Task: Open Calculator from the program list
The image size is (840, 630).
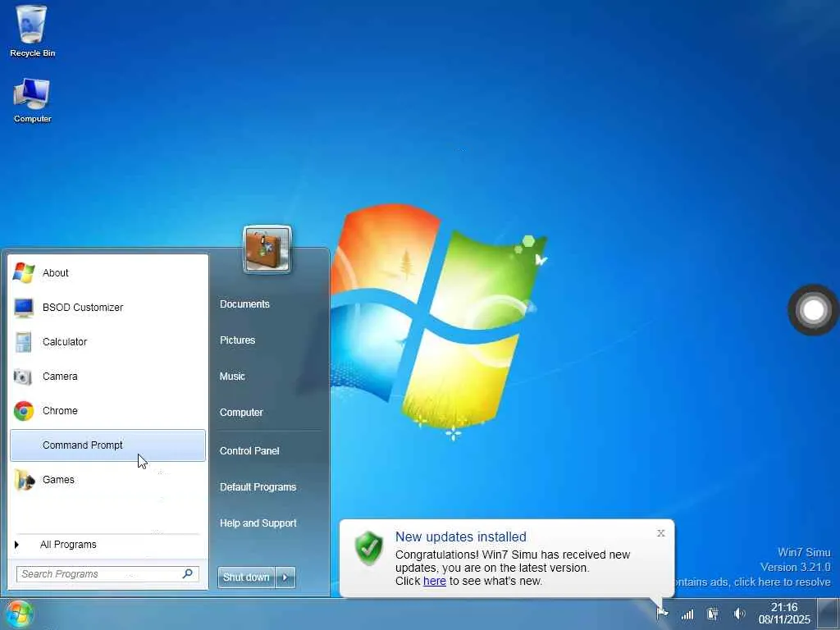Action: (107, 342)
